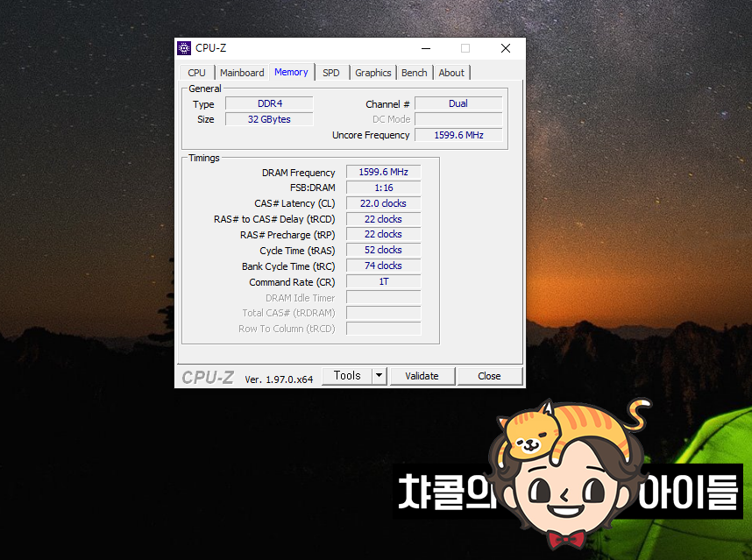The width and height of the screenshot is (752, 560).
Task: Click the Command Rate (CR) label
Action: [x=292, y=282]
